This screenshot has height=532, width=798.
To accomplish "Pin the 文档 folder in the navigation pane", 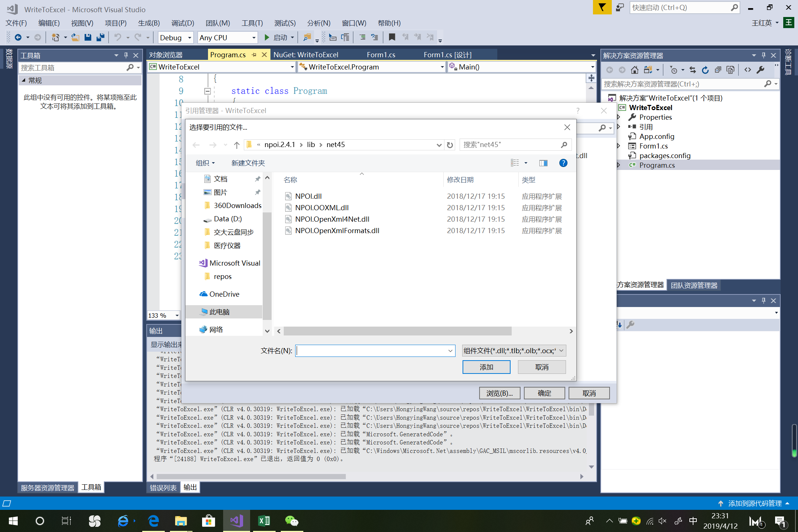I will coord(258,178).
